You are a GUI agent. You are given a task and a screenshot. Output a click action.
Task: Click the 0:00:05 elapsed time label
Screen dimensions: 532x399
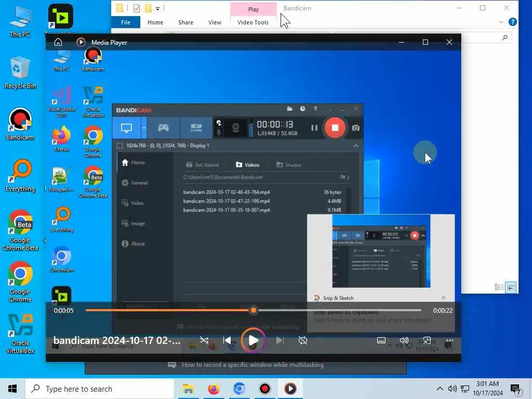pyautogui.click(x=63, y=311)
